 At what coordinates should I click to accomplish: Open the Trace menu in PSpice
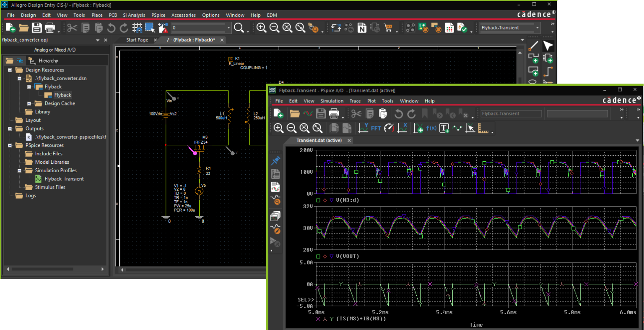coord(355,101)
